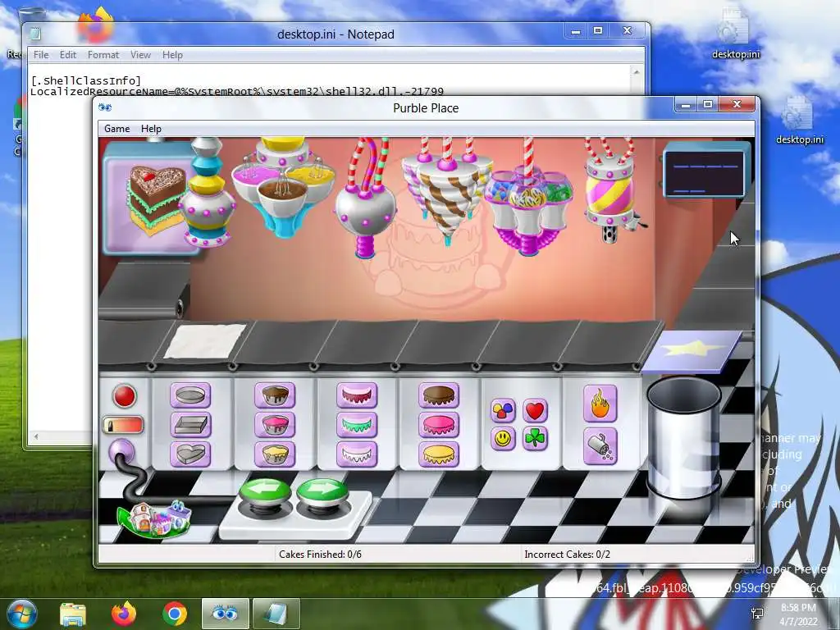
Task: Click the metal trash can
Action: pyautogui.click(x=683, y=440)
